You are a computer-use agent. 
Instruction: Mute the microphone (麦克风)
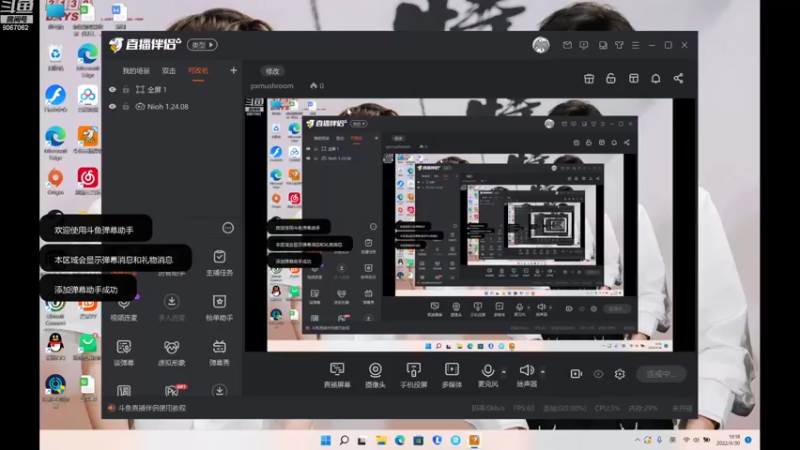[x=487, y=370]
